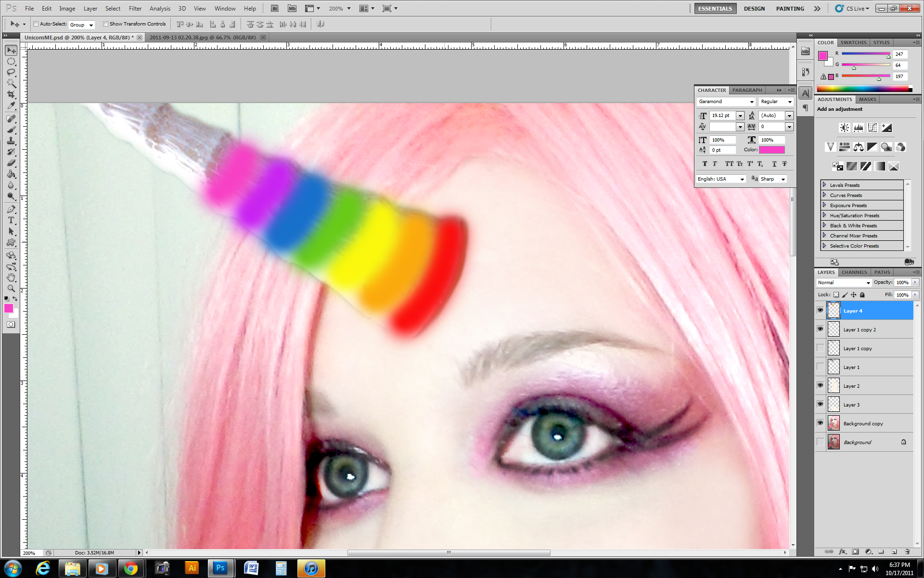Open the Normal blend mode dropdown

[844, 283]
